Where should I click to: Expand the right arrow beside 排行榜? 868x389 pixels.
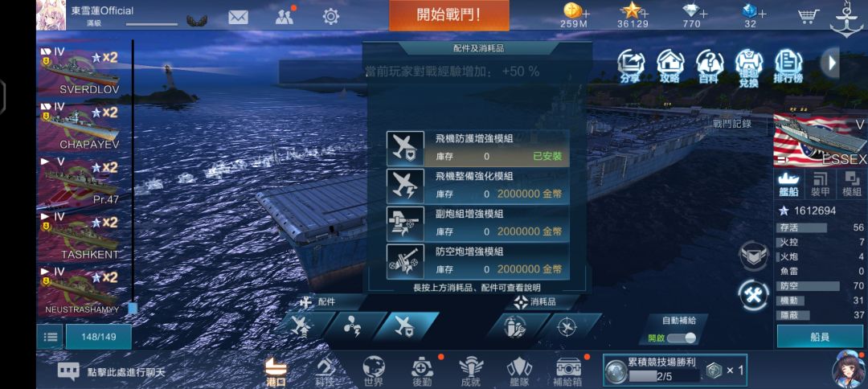click(x=830, y=63)
